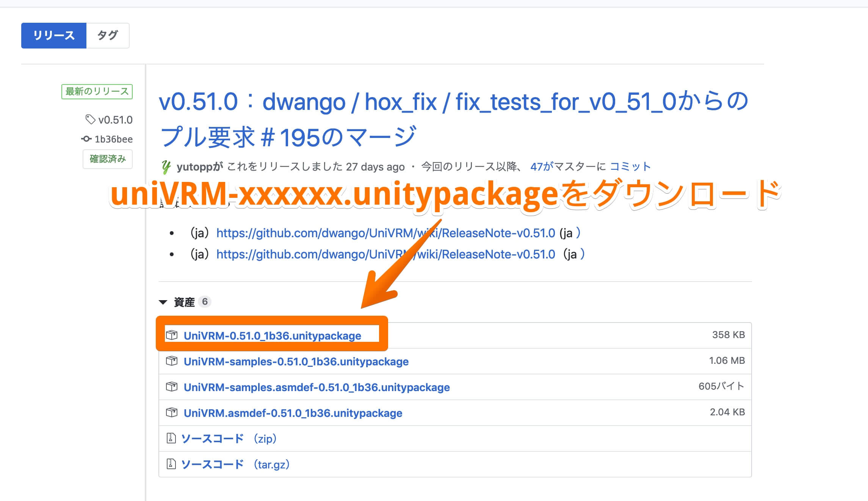The image size is (868, 501).
Task: Click package icon for UniVRM-samples-0.51.0_1b36.unitypackage
Action: click(x=172, y=361)
